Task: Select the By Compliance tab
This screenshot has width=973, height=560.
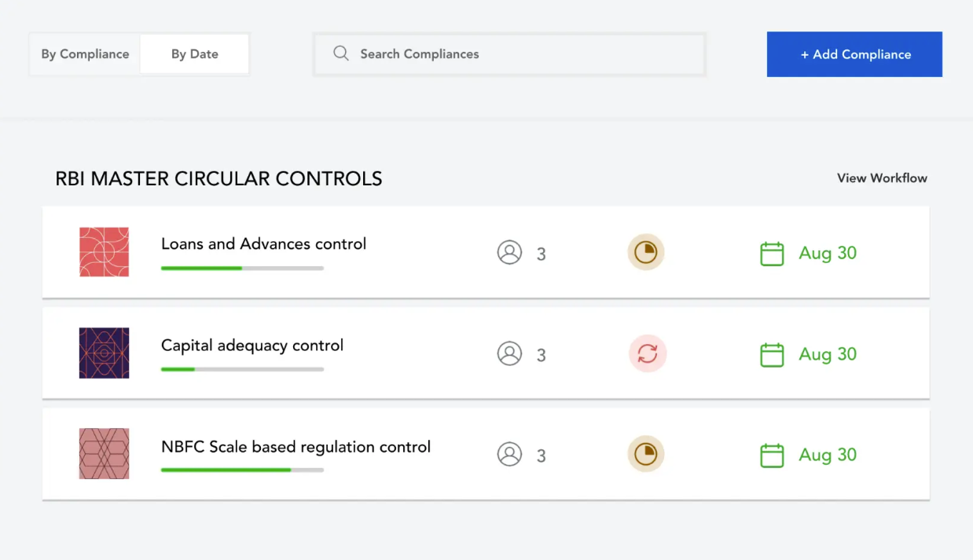Action: coord(85,53)
